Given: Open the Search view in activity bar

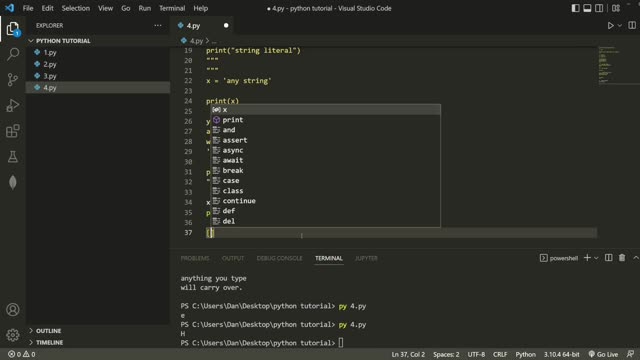Looking at the screenshot, I should pyautogui.click(x=13, y=54).
